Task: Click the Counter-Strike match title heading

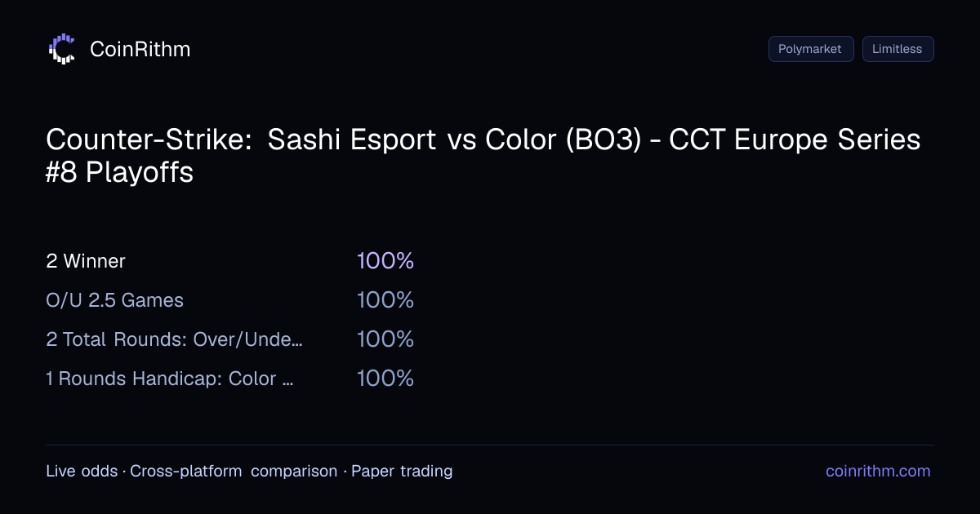Action: pyautogui.click(x=483, y=156)
